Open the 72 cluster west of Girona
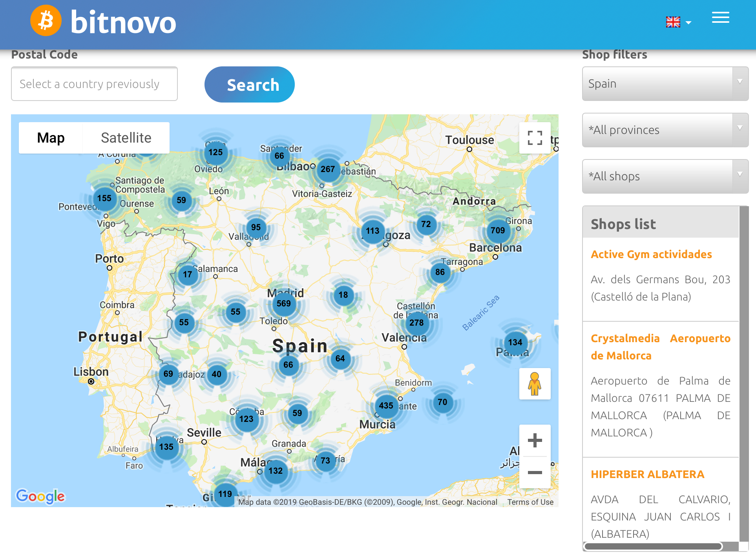The height and width of the screenshot is (557, 756). point(426,224)
